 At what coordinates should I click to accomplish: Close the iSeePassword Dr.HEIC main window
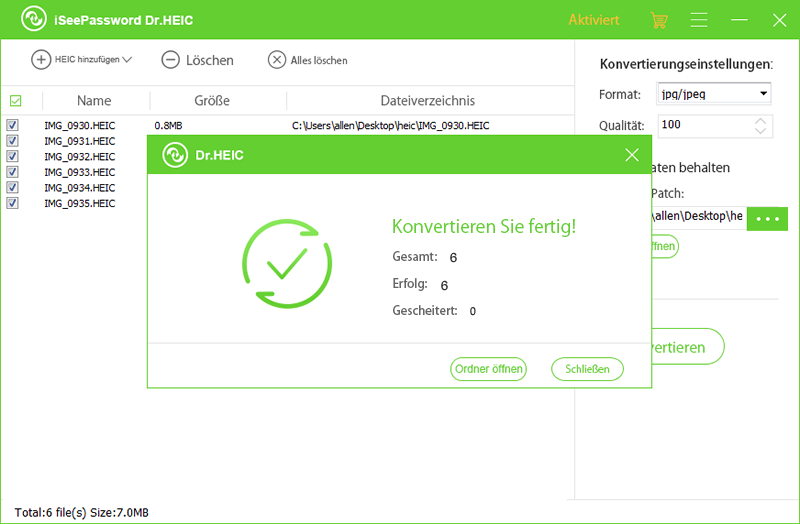pyautogui.click(x=779, y=20)
